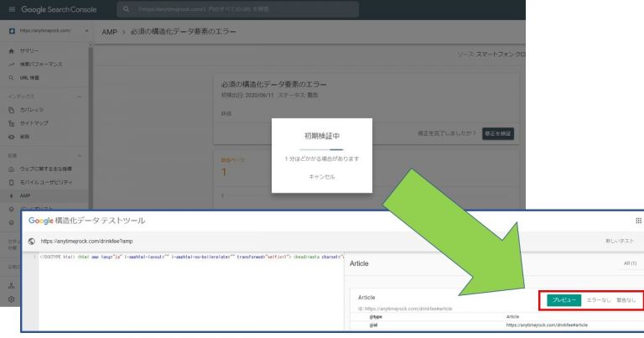
Task: Open the サイトマップ page
Action: coord(34,123)
